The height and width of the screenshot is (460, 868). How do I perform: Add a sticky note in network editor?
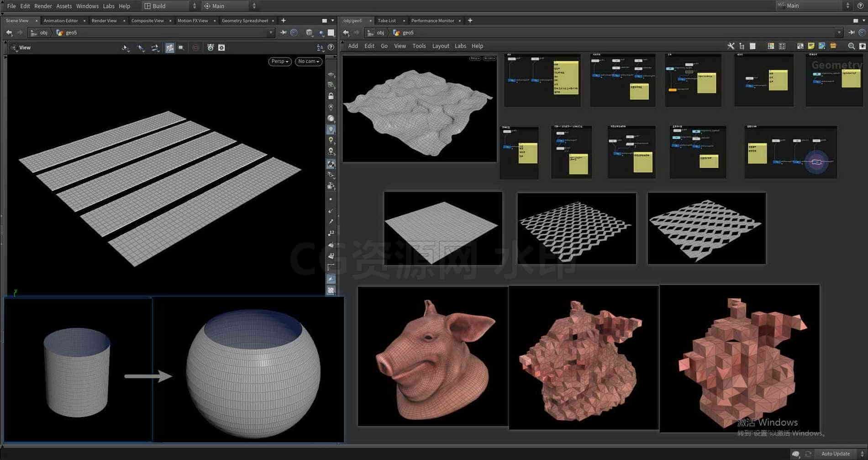[811, 46]
